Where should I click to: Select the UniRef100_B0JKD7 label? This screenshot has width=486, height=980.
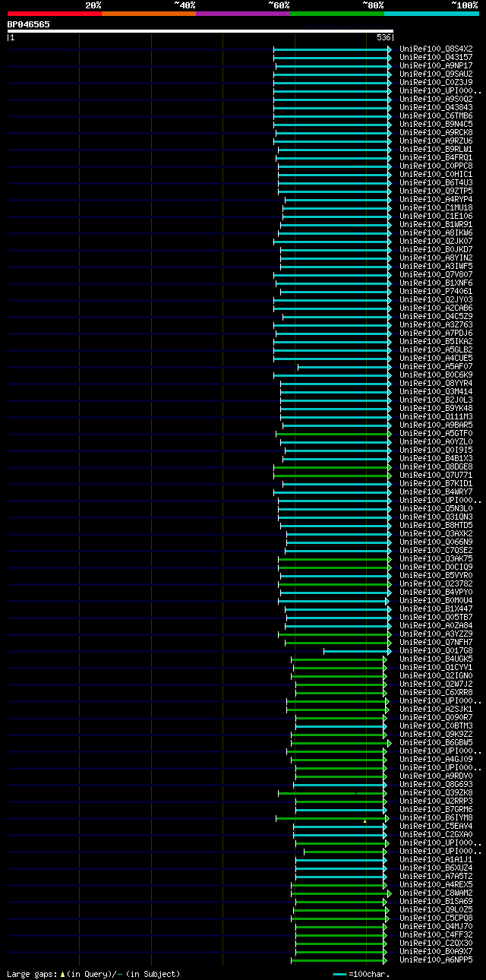436,249
